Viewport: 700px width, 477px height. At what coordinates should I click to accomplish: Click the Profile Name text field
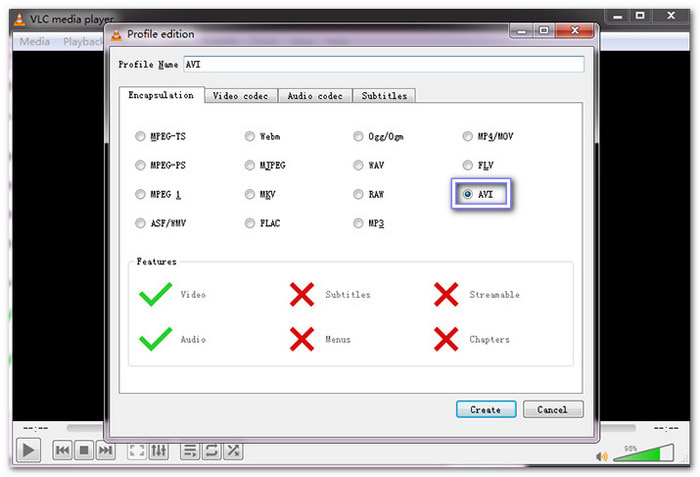(368, 64)
